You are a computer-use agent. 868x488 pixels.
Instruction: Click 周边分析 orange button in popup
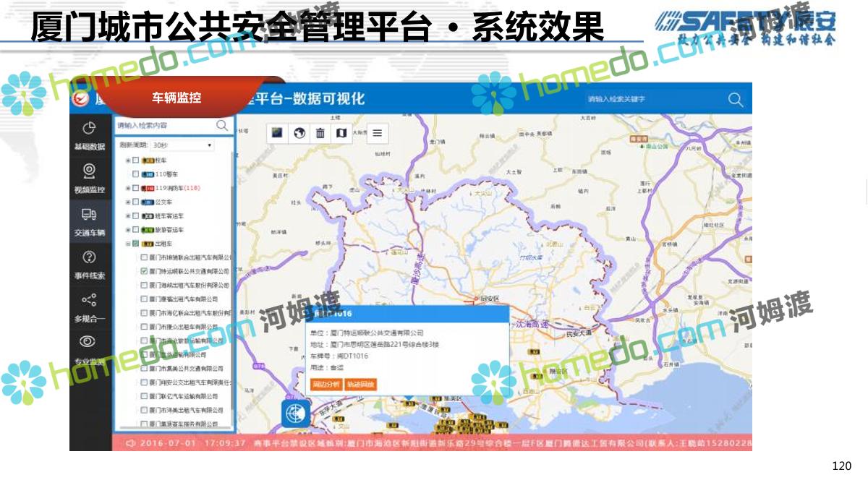(x=325, y=385)
